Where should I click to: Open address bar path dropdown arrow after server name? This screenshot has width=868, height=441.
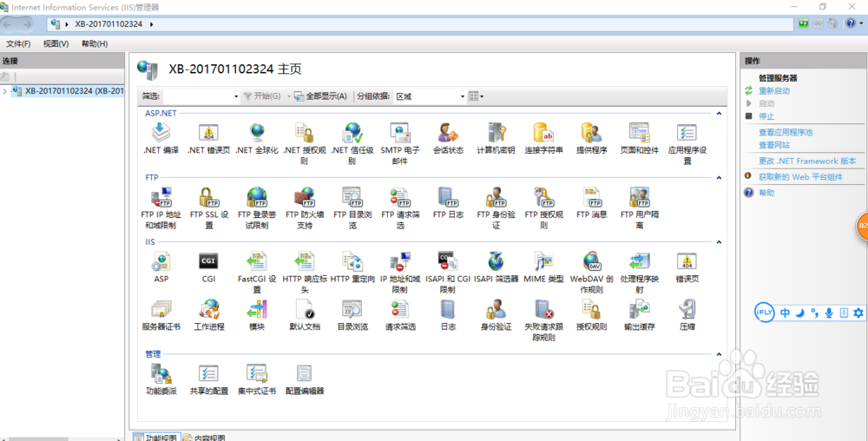coord(151,24)
